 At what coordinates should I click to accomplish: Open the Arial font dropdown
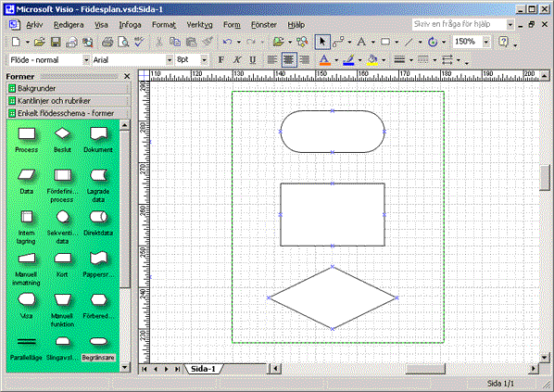170,60
